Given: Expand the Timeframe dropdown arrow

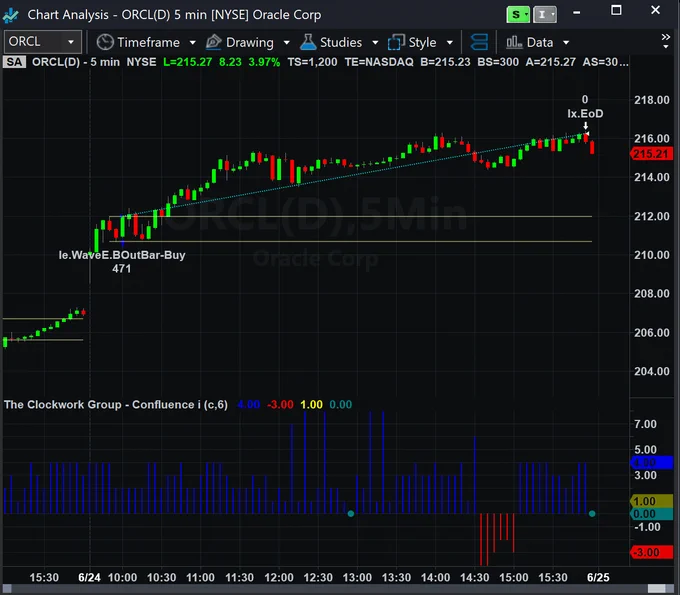Looking at the screenshot, I should tap(193, 42).
